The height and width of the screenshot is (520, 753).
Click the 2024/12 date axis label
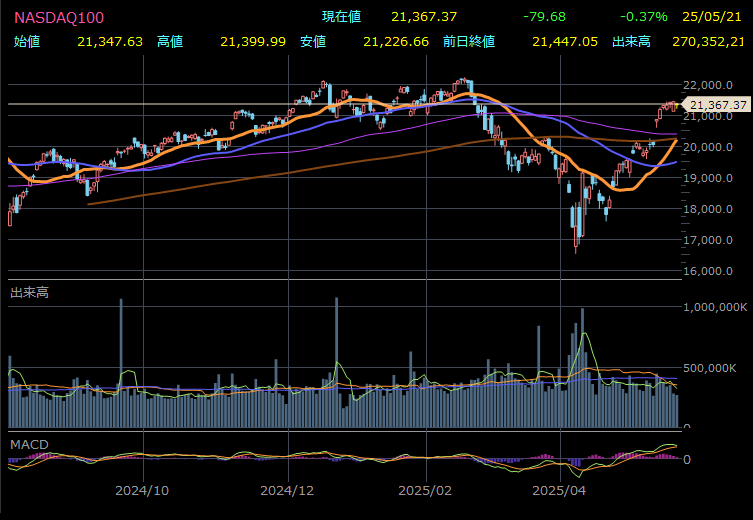point(287,491)
